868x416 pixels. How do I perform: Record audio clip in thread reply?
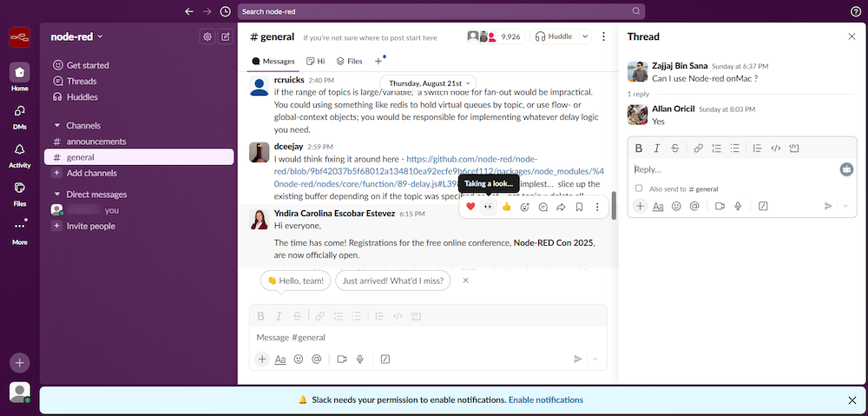[x=738, y=206]
